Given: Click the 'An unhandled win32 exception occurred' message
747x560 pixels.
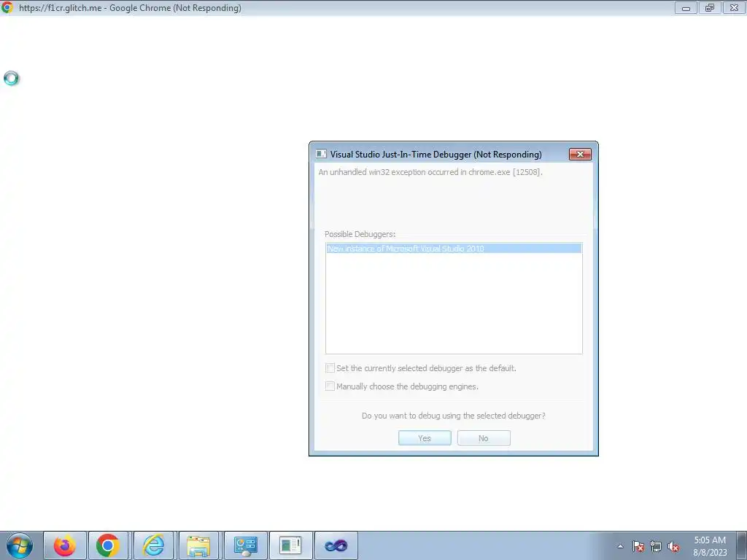Looking at the screenshot, I should [430, 172].
